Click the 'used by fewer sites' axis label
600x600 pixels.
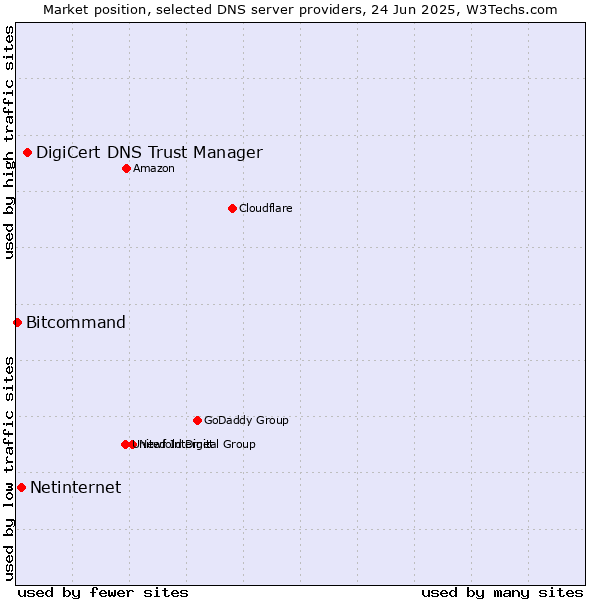103,593
